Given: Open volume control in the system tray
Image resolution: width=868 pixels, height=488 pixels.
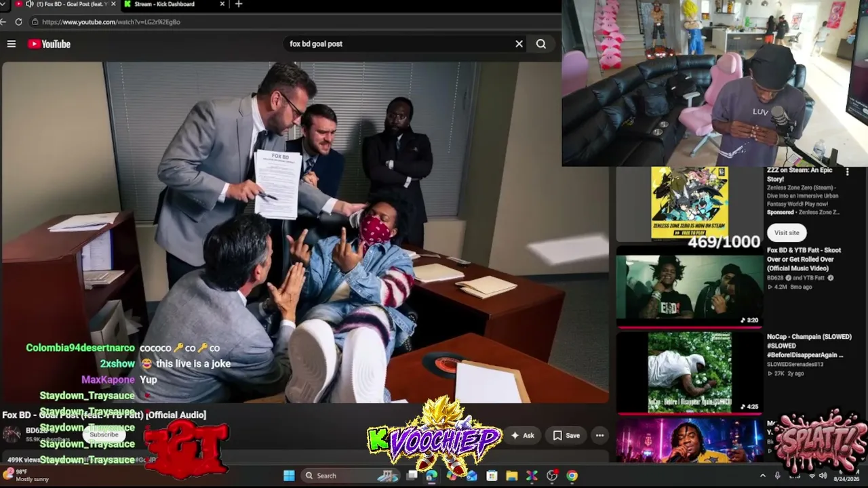Looking at the screenshot, I should (x=823, y=476).
